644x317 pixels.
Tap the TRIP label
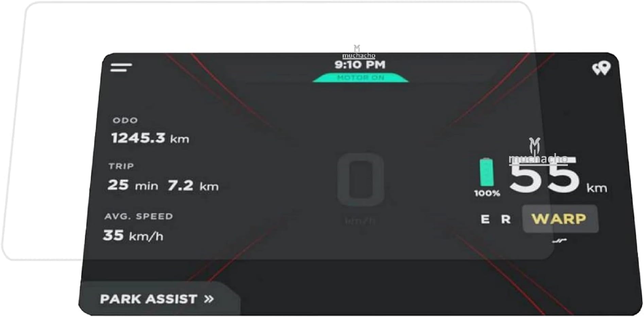tap(121, 166)
